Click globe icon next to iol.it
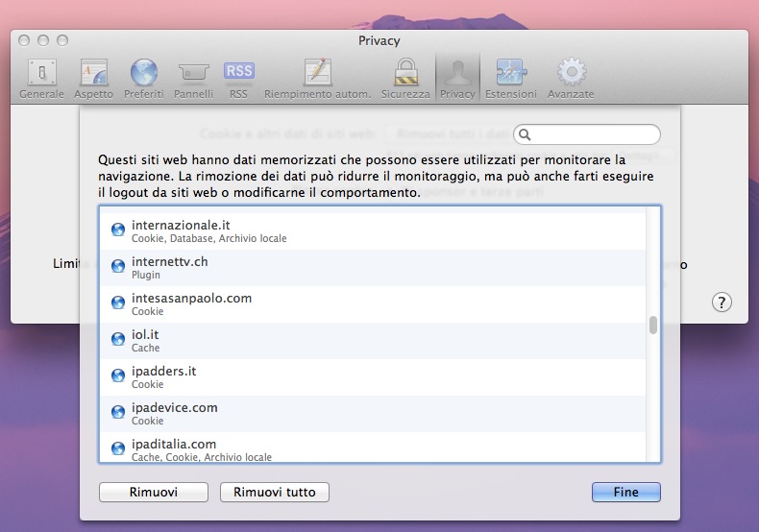The width and height of the screenshot is (759, 532). pos(118,339)
